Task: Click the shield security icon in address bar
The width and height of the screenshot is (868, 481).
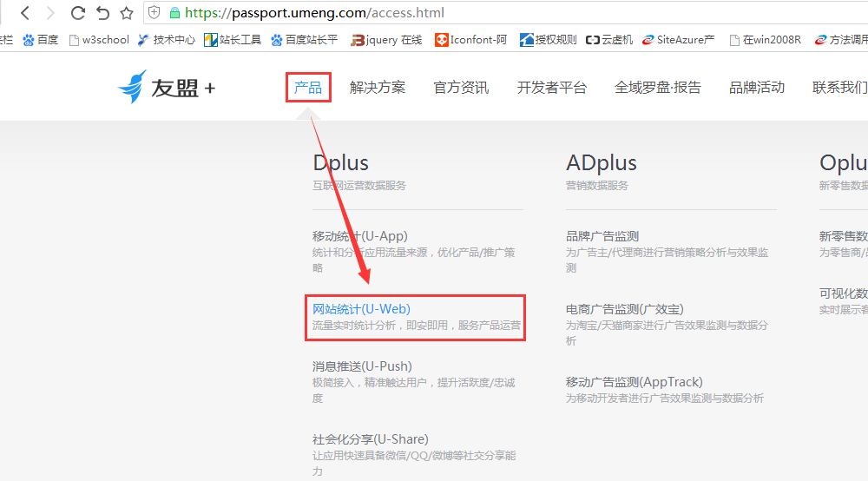Action: pyautogui.click(x=155, y=13)
